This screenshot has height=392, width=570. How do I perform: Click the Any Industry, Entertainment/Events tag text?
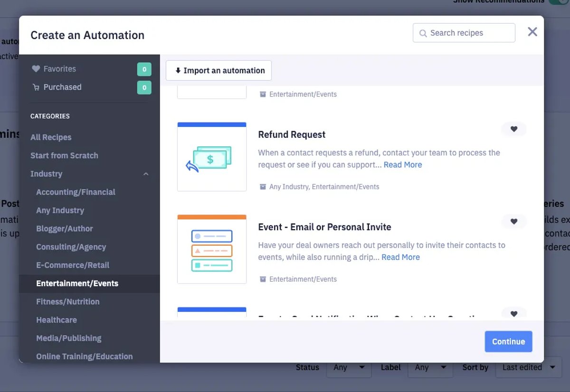[324, 187]
